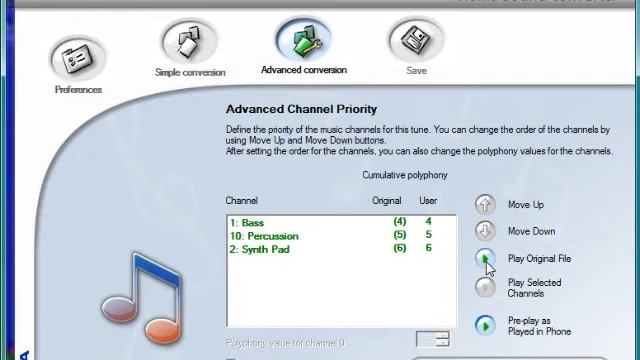The image size is (640, 360).
Task: Click the Save floppy disk icon
Action: (416, 40)
